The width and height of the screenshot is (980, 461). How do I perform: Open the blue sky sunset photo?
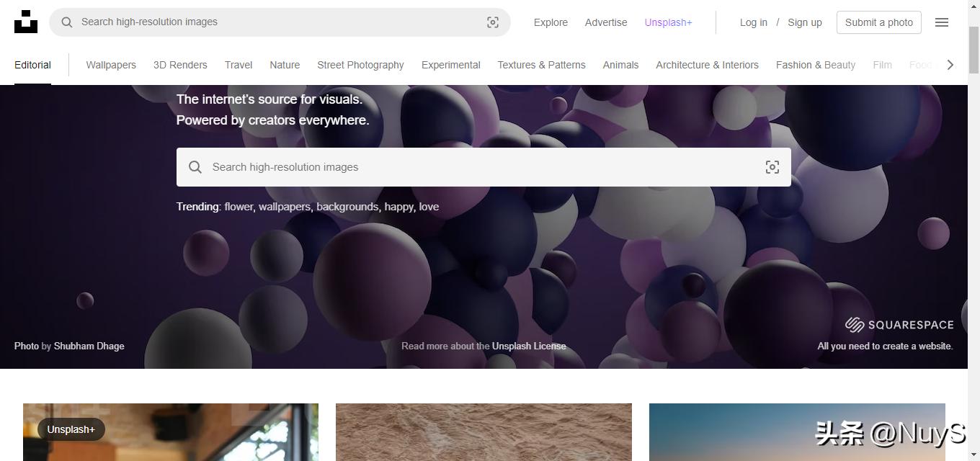(797, 432)
